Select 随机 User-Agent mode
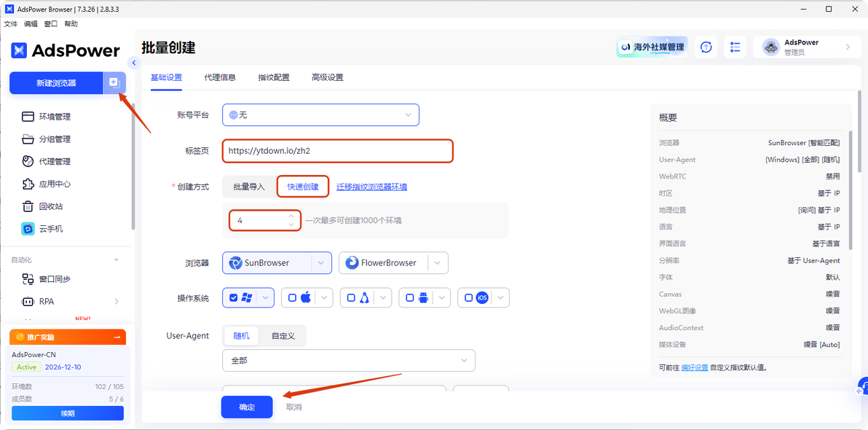This screenshot has width=868, height=430. coord(241,336)
